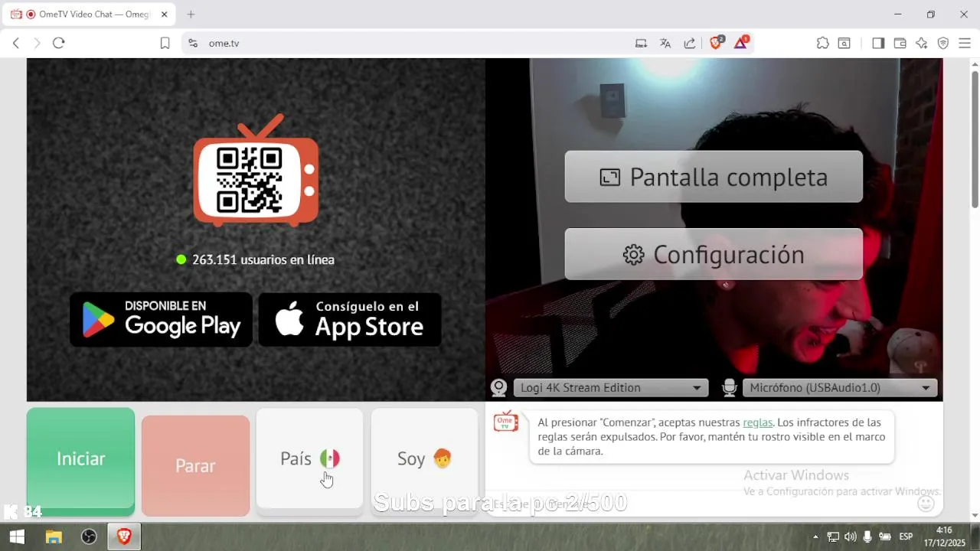Open the extensions puzzle icon
The height and width of the screenshot is (551, 980).
(x=823, y=44)
